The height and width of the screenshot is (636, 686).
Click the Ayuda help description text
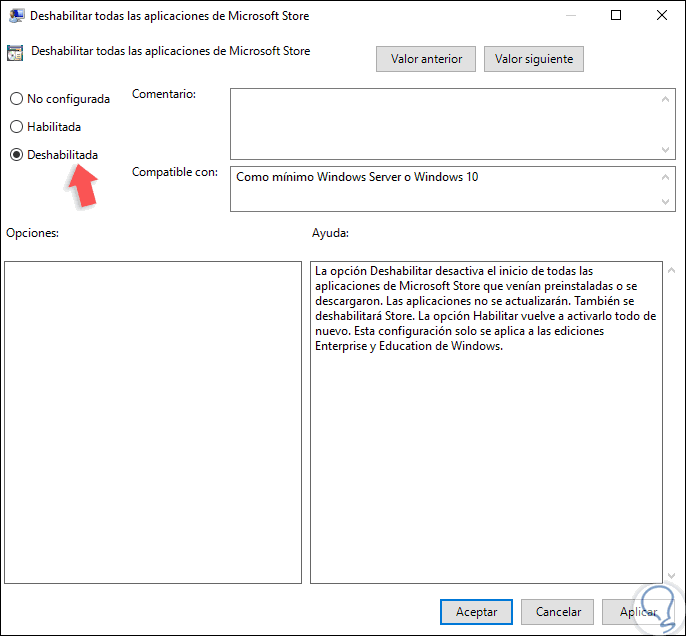485,308
